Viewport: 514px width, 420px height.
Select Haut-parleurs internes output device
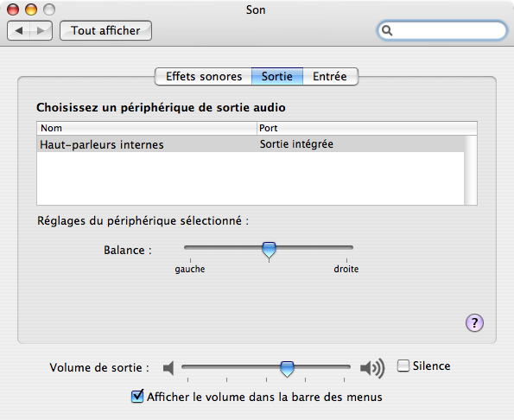coord(251,144)
